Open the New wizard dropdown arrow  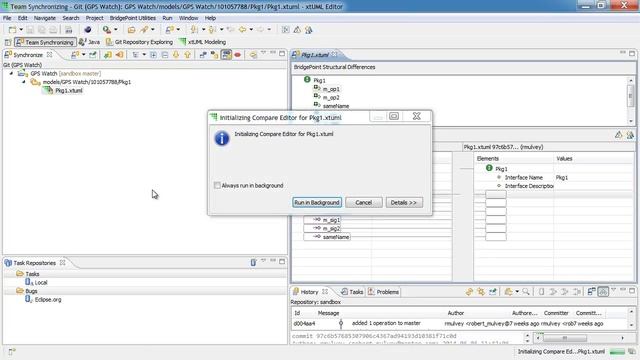click(21, 30)
